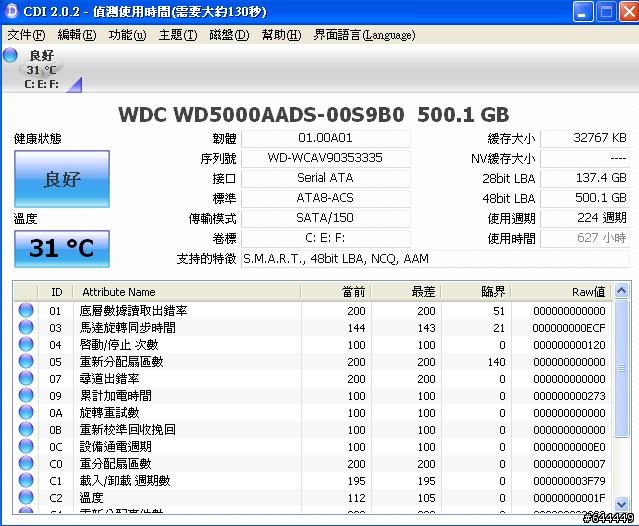Open the 編輯(E) menu
Viewport: 639px width, 526px height.
tap(77, 35)
